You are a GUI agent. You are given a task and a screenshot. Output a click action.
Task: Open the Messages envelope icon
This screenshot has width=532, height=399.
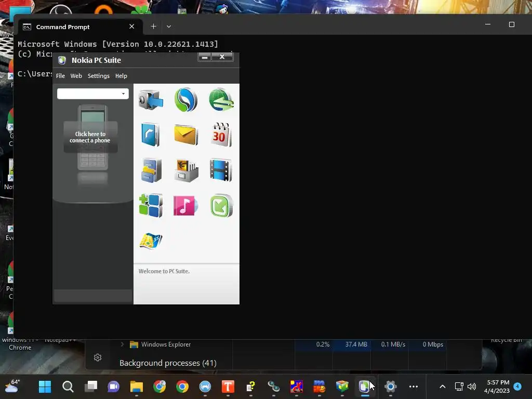point(186,135)
